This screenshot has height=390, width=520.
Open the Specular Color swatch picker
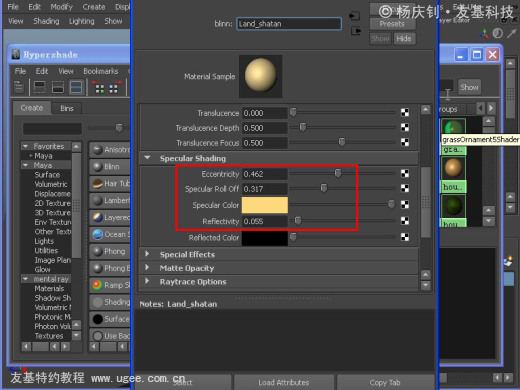[265, 205]
